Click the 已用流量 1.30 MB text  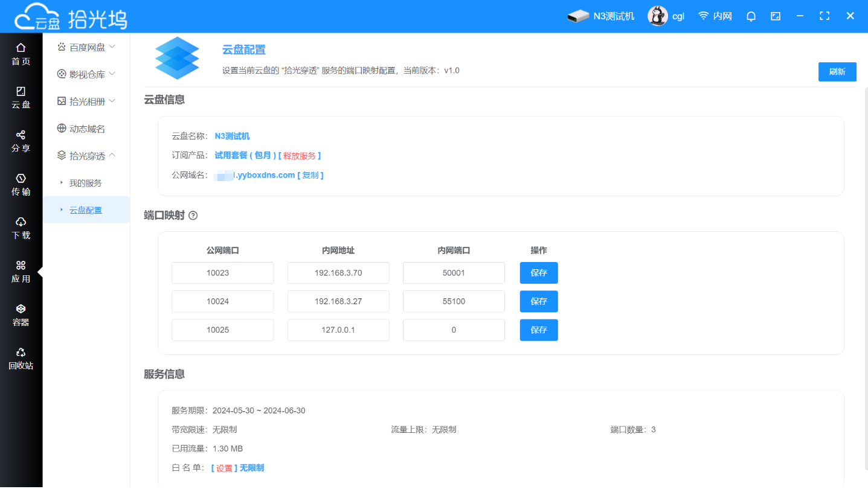[x=207, y=449]
